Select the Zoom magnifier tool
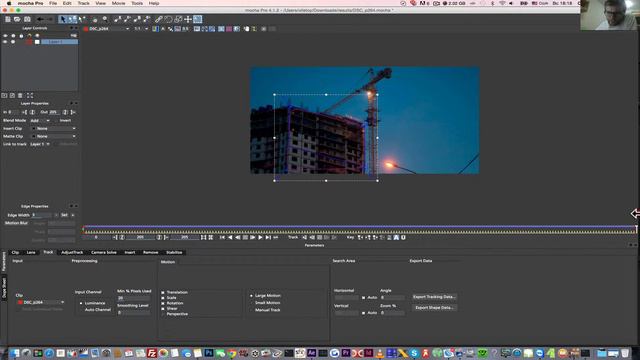640x360 pixels. [x=105, y=19]
